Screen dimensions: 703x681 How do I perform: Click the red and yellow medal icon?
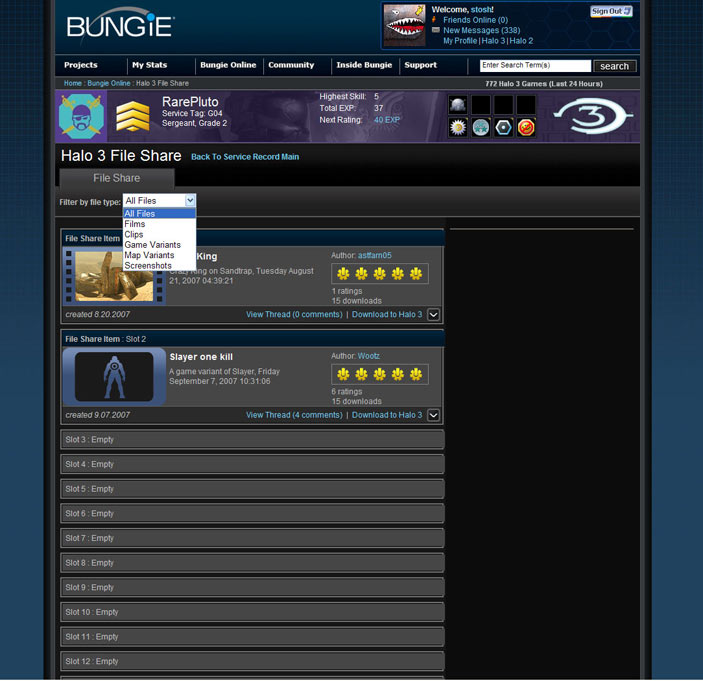526,128
